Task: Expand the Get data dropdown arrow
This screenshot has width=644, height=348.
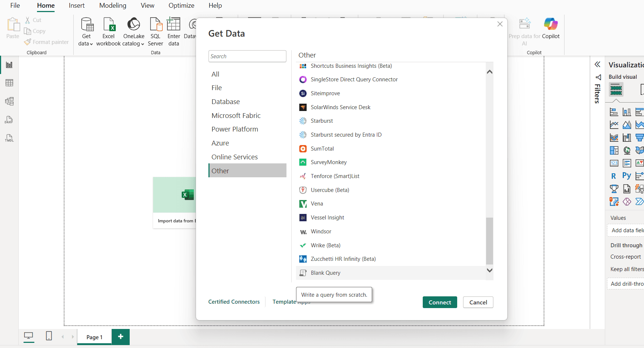Action: (91, 44)
